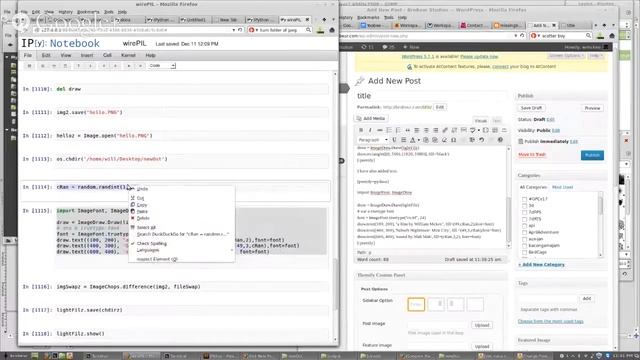Open notebook Kernel menu
Viewport: 640px width, 360px height.
[128, 56]
